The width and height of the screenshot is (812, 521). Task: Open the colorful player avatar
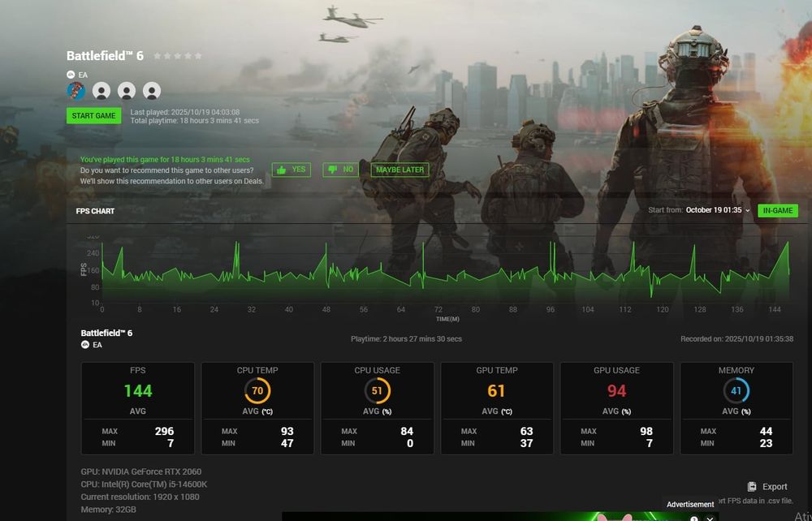click(76, 91)
